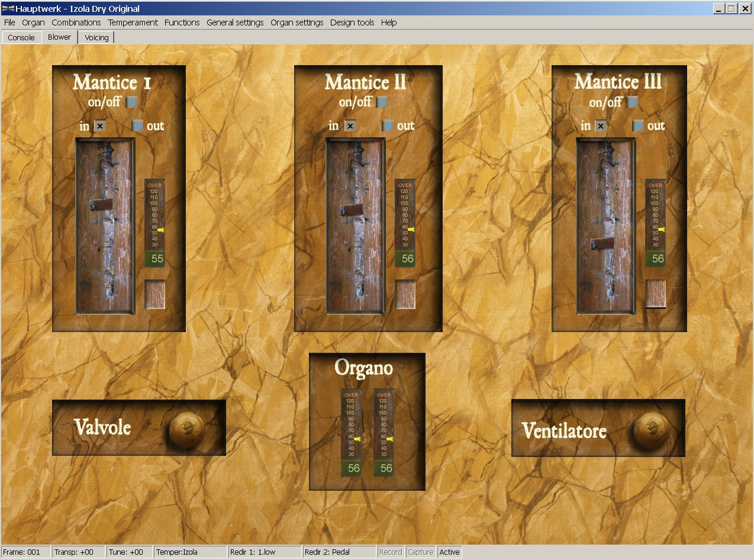754x560 pixels.
Task: Click the Mantice I pressure gauge scale
Action: point(155,215)
